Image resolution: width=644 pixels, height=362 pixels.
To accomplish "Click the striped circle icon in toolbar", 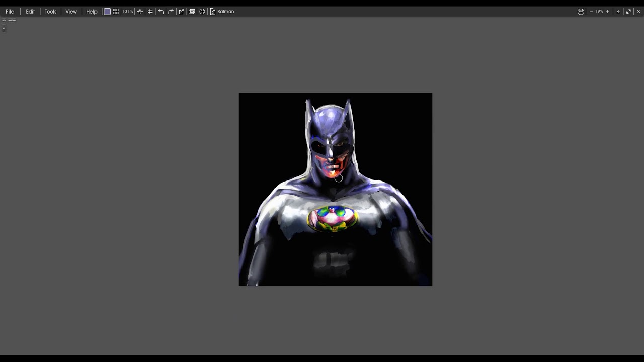I will coord(202,11).
